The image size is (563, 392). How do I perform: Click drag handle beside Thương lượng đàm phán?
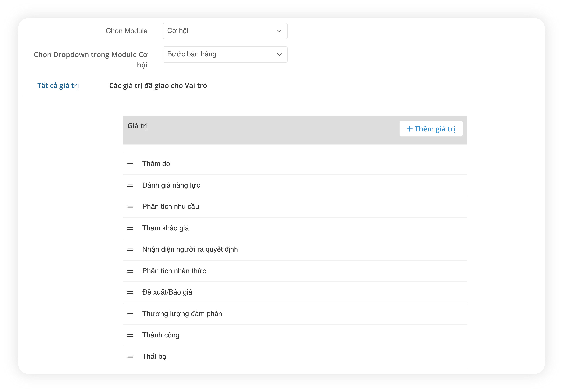click(x=130, y=314)
